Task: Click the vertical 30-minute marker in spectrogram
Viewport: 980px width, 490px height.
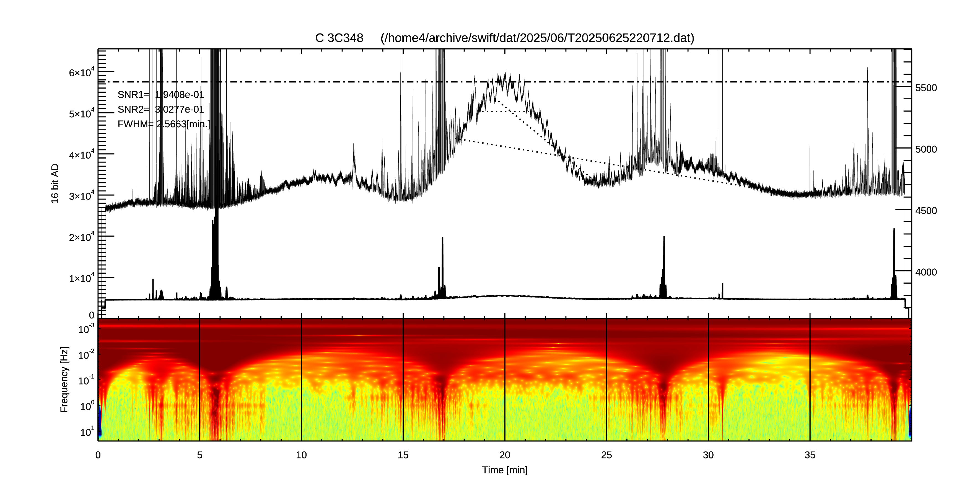Action: pyautogui.click(x=708, y=379)
